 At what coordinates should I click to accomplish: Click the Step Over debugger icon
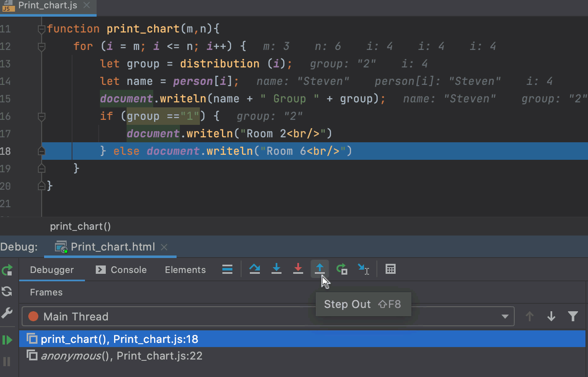[255, 269]
